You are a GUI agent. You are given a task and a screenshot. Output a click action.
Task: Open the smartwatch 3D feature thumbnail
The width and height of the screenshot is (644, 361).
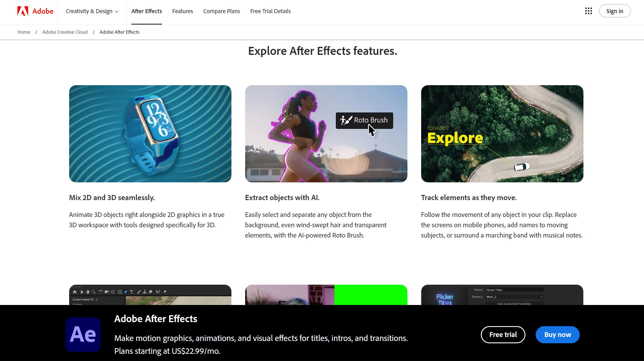click(150, 133)
